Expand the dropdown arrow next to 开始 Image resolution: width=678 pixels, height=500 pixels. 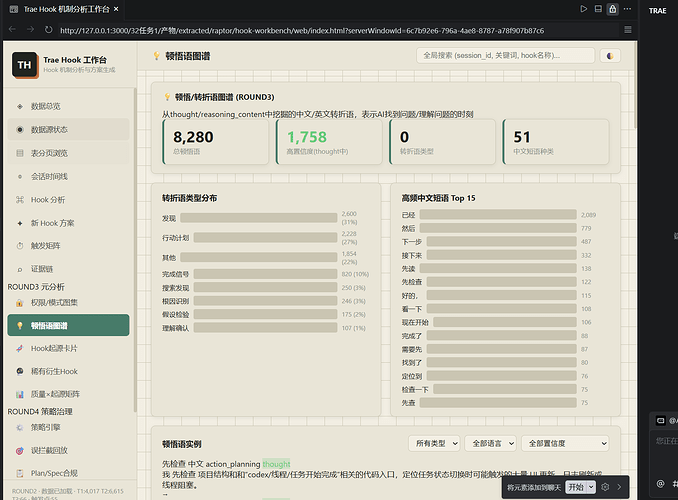[591, 487]
